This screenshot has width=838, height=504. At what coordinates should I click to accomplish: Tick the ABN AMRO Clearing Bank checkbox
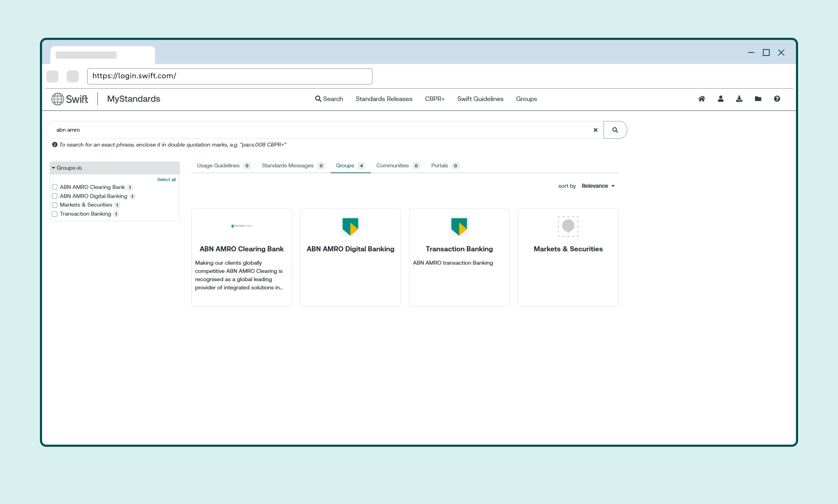(54, 187)
